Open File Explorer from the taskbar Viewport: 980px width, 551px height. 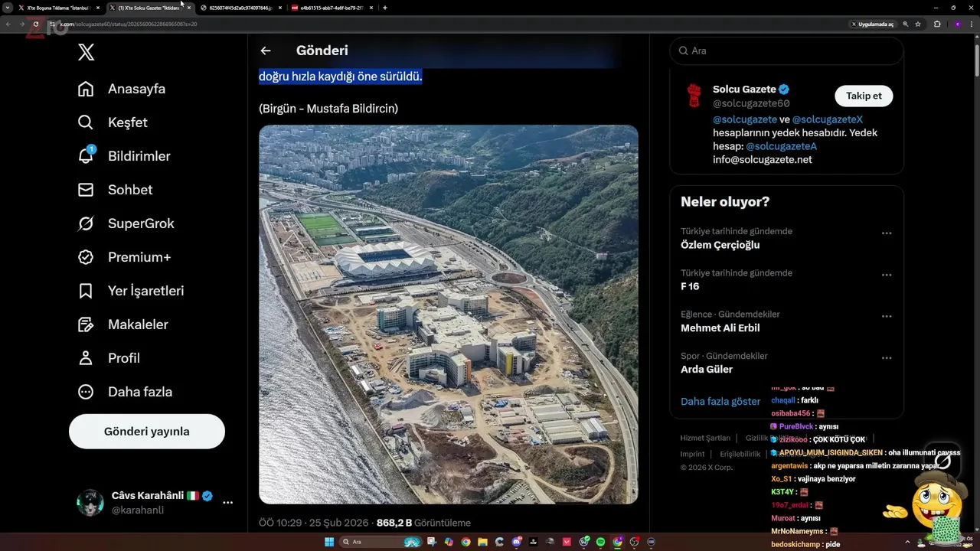pyautogui.click(x=482, y=542)
